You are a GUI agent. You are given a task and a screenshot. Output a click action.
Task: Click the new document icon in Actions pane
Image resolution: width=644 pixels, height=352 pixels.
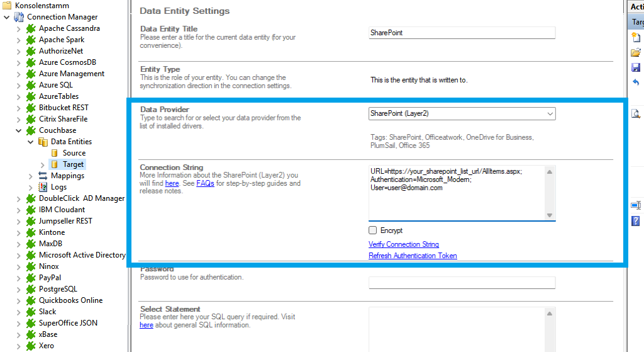636,37
